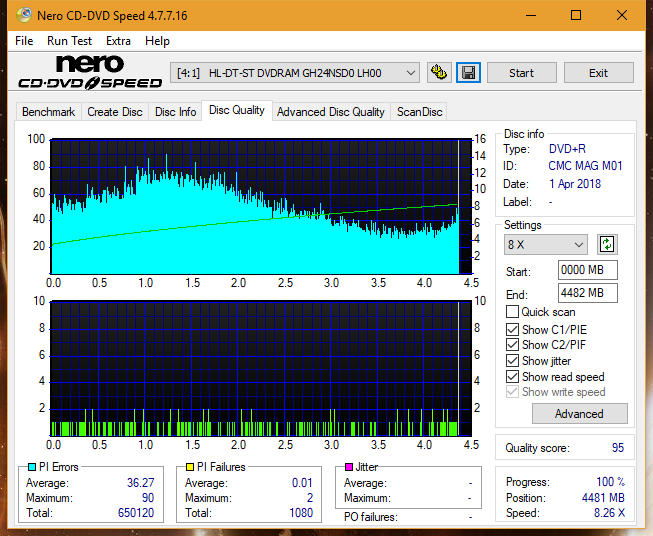Click the cyan PI Errors legend swatch
Screen dimensions: 653x536
coord(32,467)
